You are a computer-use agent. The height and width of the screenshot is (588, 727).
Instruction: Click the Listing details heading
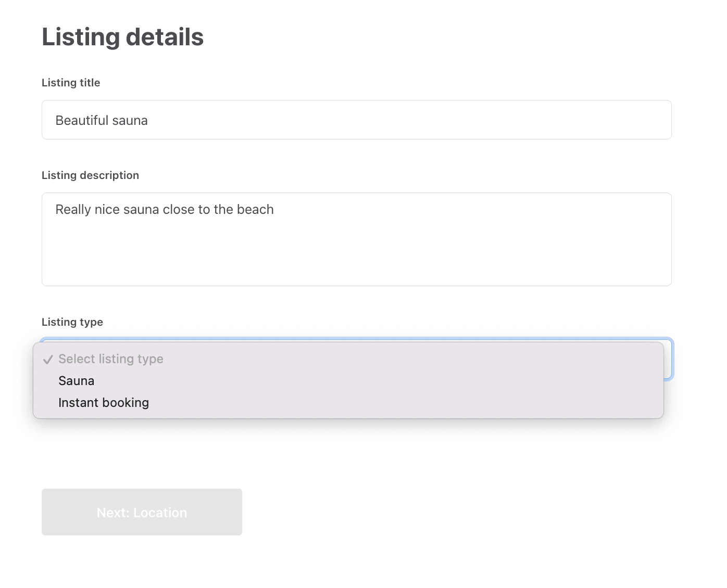pyautogui.click(x=122, y=37)
